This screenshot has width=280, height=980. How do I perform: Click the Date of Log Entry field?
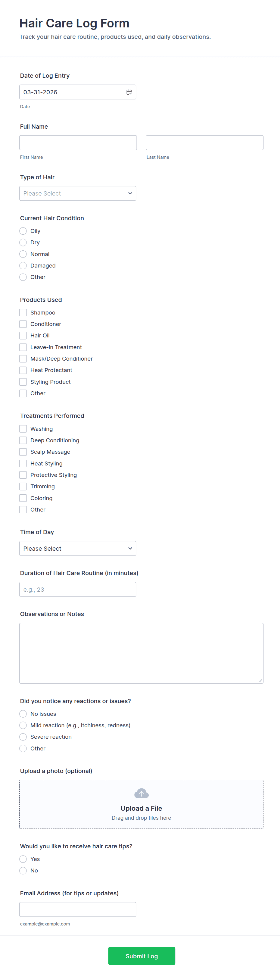[72, 92]
